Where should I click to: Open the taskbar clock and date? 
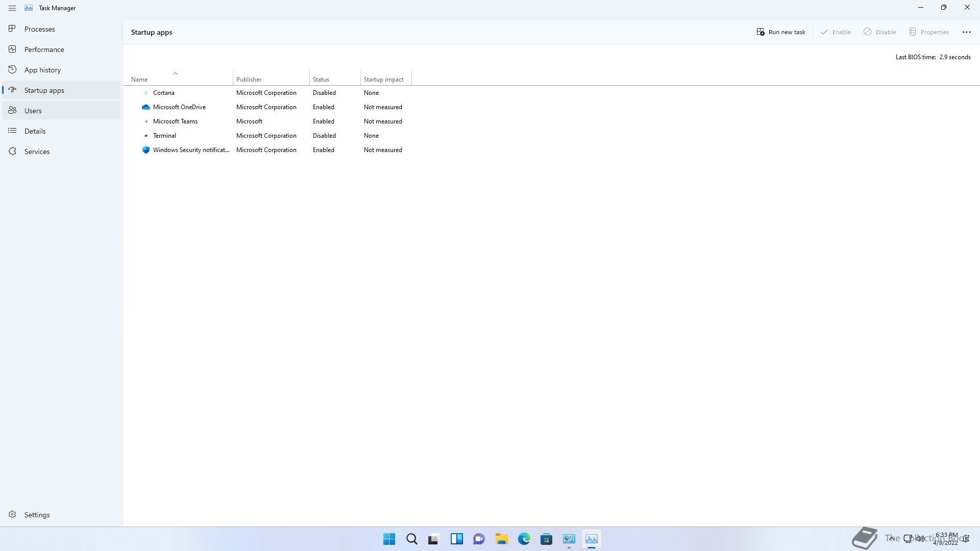[946, 539]
